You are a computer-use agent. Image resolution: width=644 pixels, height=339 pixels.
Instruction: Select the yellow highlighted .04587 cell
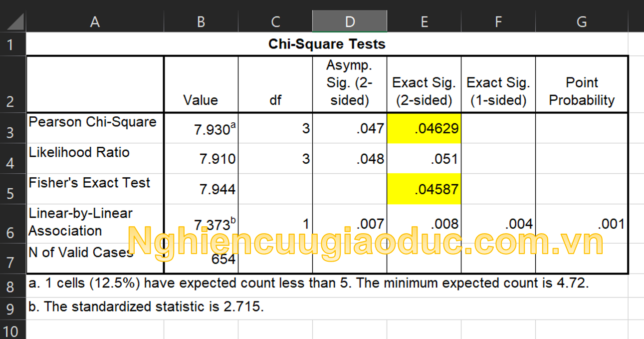[424, 189]
